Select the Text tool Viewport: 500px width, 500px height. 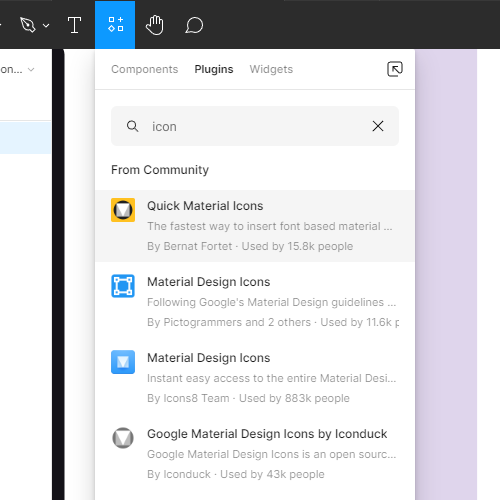74,25
